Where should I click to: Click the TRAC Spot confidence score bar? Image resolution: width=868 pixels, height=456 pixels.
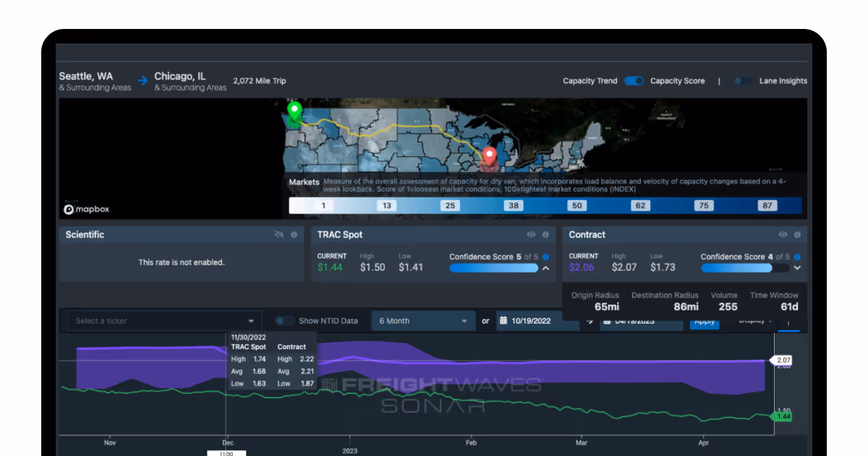(494, 268)
